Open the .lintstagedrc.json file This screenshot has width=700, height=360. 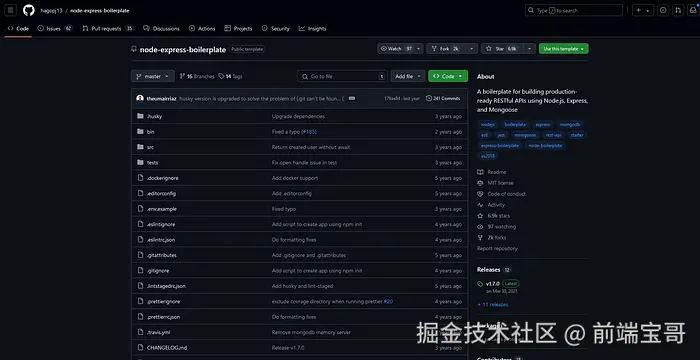(166, 286)
